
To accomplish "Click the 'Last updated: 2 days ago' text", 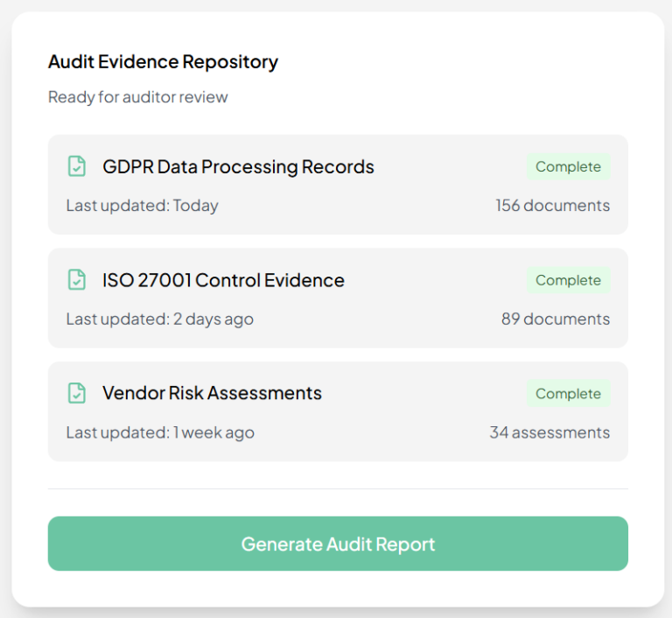I will tap(159, 319).
